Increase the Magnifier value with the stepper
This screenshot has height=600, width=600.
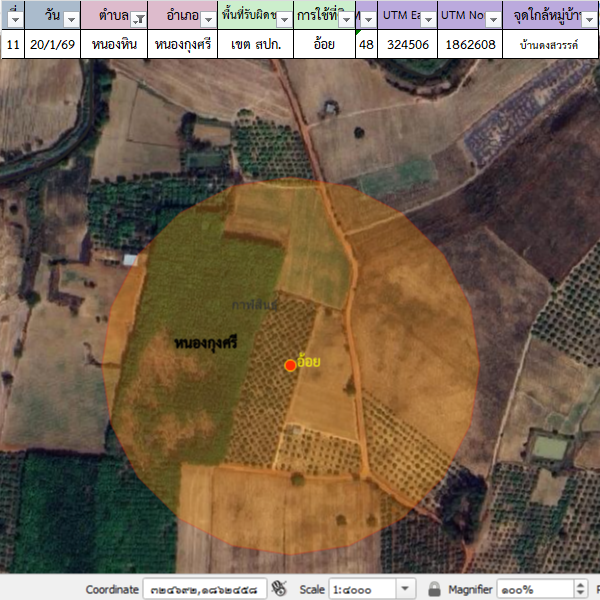583,586
